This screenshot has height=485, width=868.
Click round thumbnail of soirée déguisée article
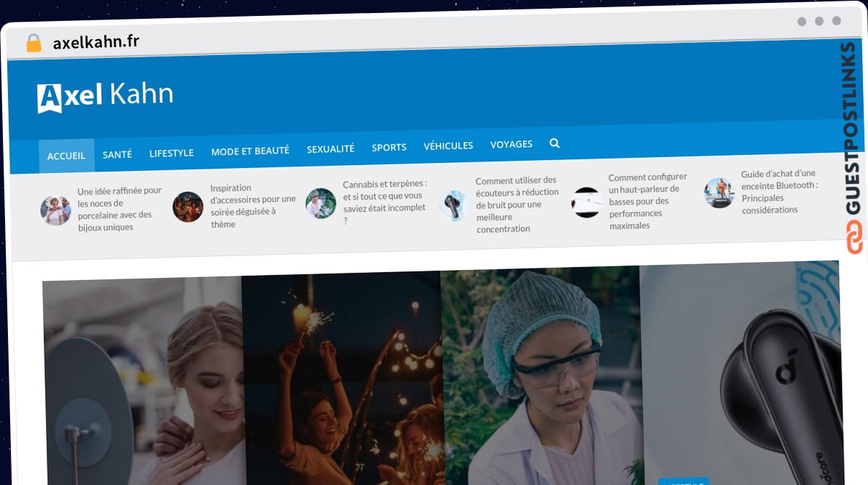click(188, 207)
